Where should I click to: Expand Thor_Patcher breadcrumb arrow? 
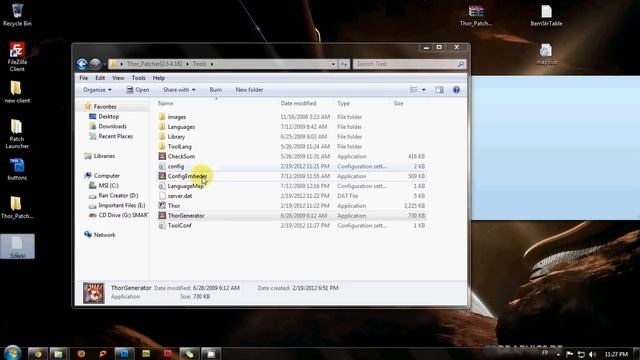(187, 64)
